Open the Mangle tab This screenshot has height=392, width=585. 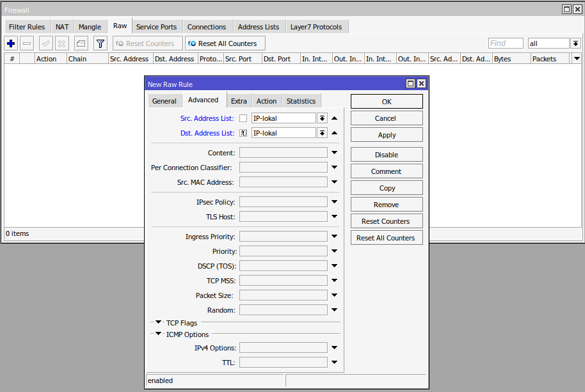(90, 27)
